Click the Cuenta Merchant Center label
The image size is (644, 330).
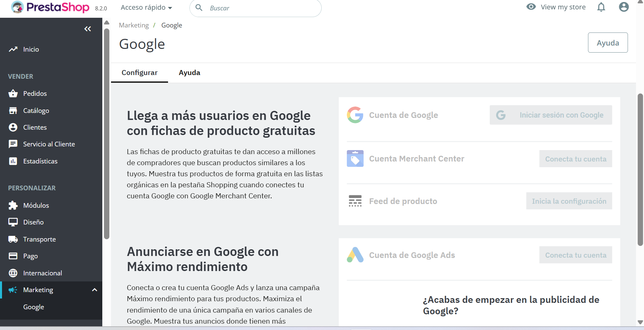417,158
